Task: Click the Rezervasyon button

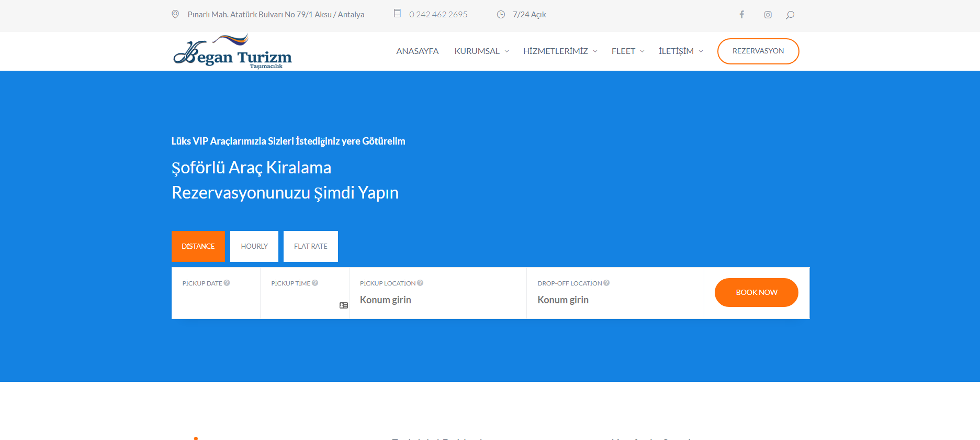Action: (758, 51)
